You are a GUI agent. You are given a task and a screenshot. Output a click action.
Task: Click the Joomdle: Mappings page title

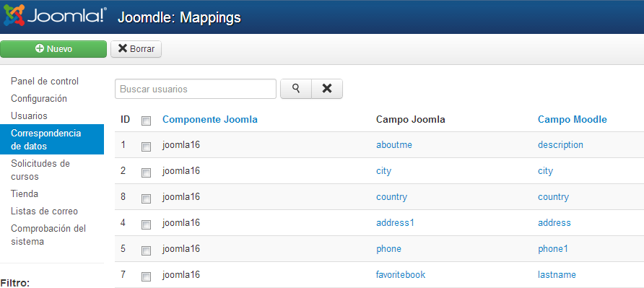point(179,17)
